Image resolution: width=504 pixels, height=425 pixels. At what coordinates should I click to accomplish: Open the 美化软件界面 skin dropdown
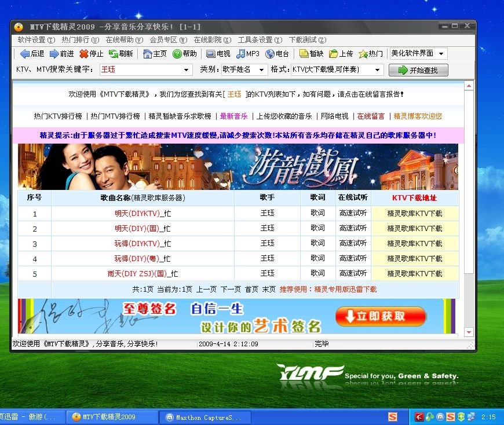419,53
